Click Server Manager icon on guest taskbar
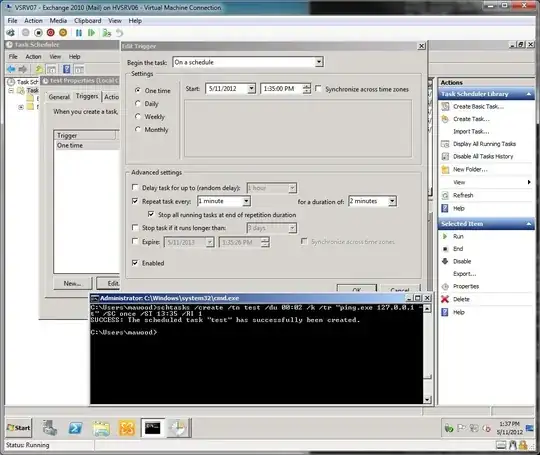The width and height of the screenshot is (540, 455). tap(50, 428)
